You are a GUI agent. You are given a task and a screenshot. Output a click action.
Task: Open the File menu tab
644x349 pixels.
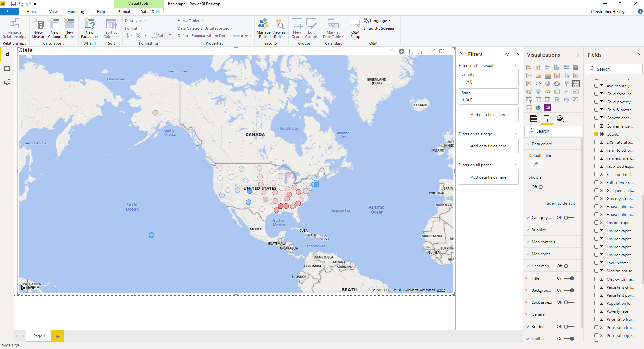coord(9,12)
